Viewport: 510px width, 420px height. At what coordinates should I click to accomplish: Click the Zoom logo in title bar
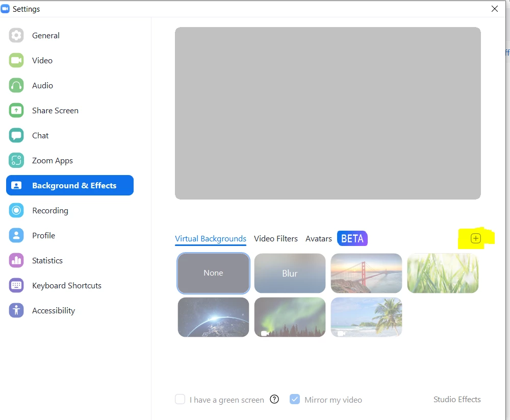pos(5,9)
